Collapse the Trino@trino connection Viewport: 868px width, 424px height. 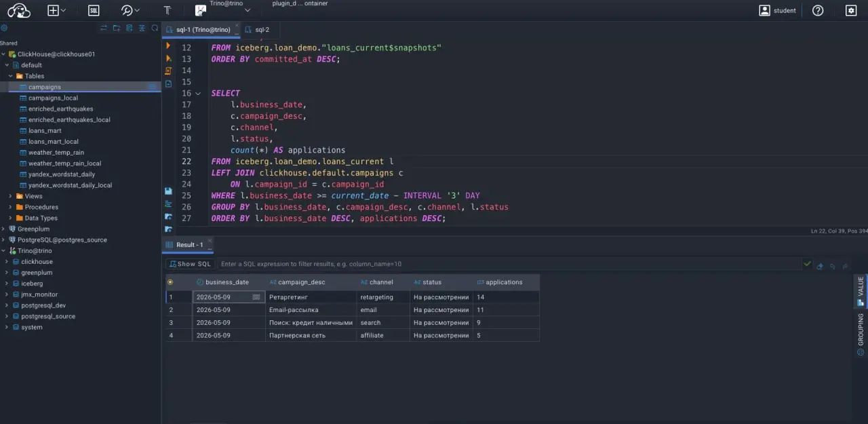point(3,250)
